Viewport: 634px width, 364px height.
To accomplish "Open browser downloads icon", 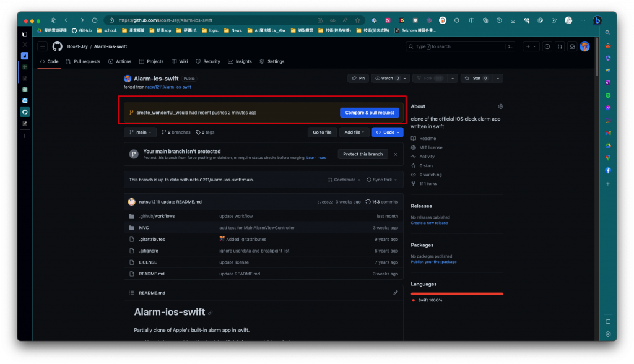I will pos(513,20).
